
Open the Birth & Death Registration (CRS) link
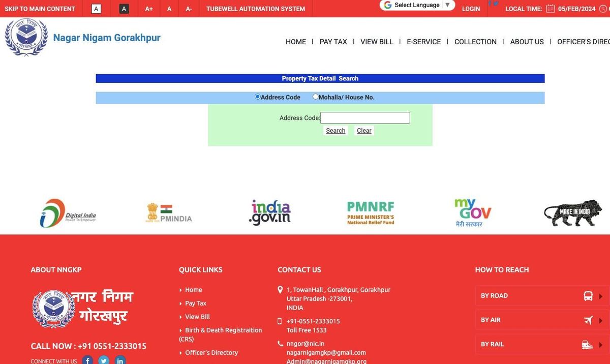(x=223, y=330)
